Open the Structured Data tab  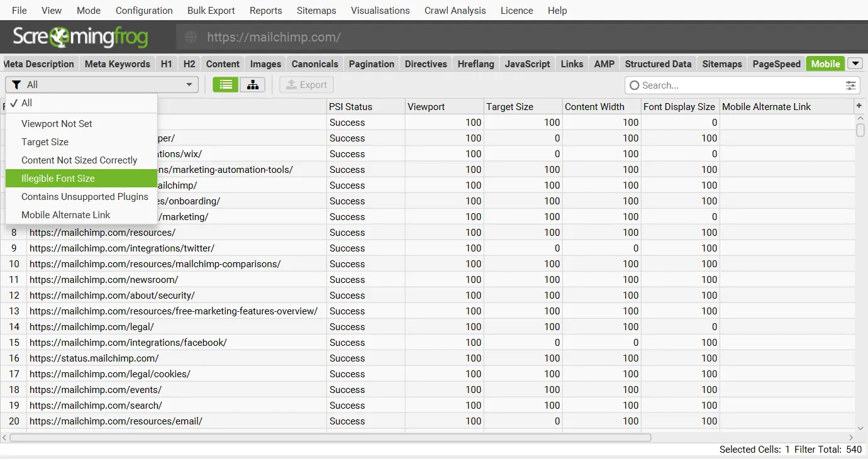point(658,64)
